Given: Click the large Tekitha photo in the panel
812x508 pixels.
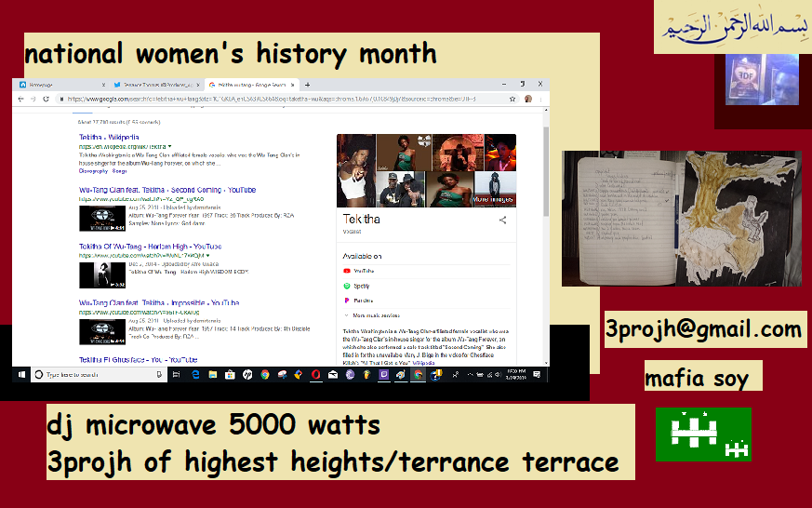Looking at the screenshot, I should pyautogui.click(x=356, y=171).
